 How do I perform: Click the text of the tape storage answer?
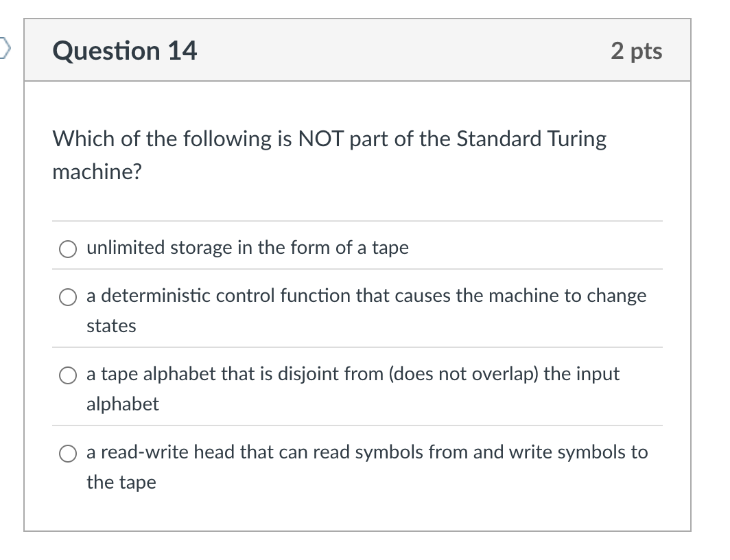(x=247, y=248)
